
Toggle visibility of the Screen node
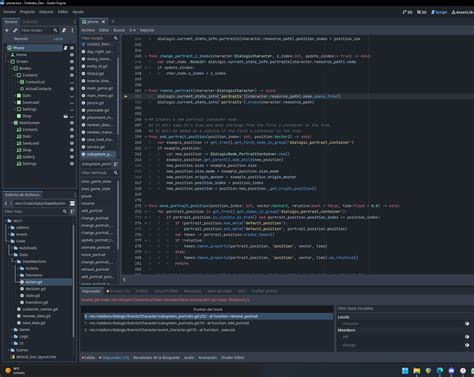click(72, 62)
